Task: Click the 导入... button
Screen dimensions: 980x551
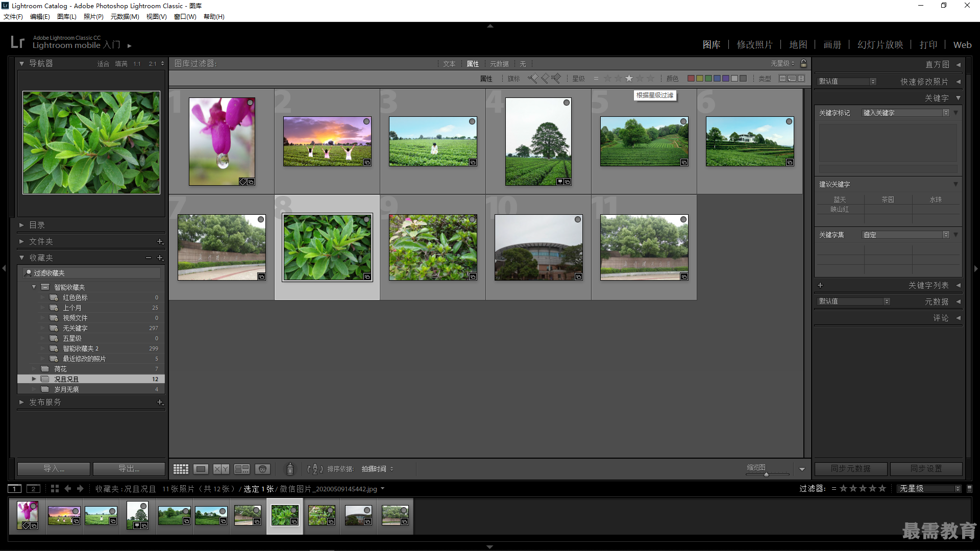Action: [54, 468]
